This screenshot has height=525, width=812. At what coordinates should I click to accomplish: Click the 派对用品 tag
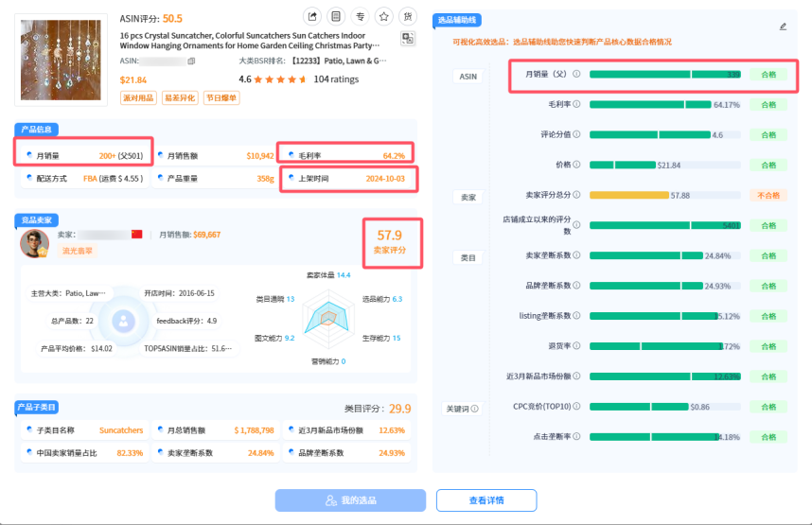tap(138, 97)
